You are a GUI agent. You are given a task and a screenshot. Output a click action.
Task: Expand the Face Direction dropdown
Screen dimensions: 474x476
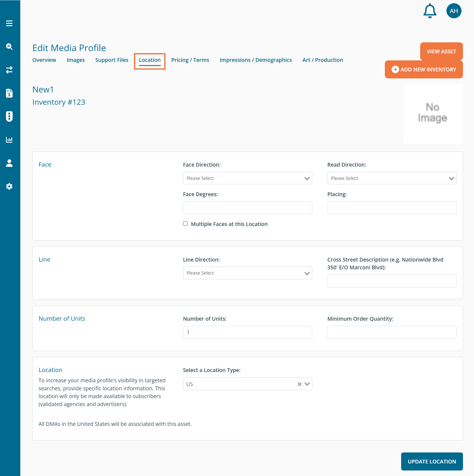coord(247,178)
